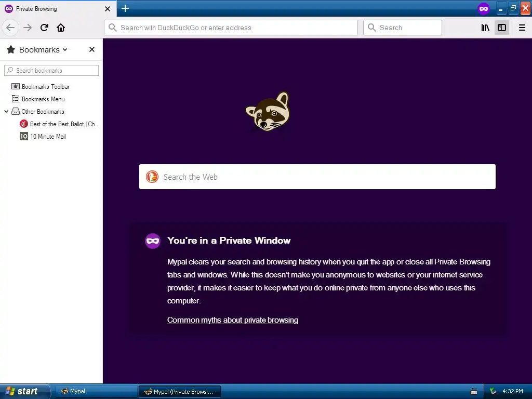Switch to Mypal (Private Browsing) taskbar button

(180, 392)
